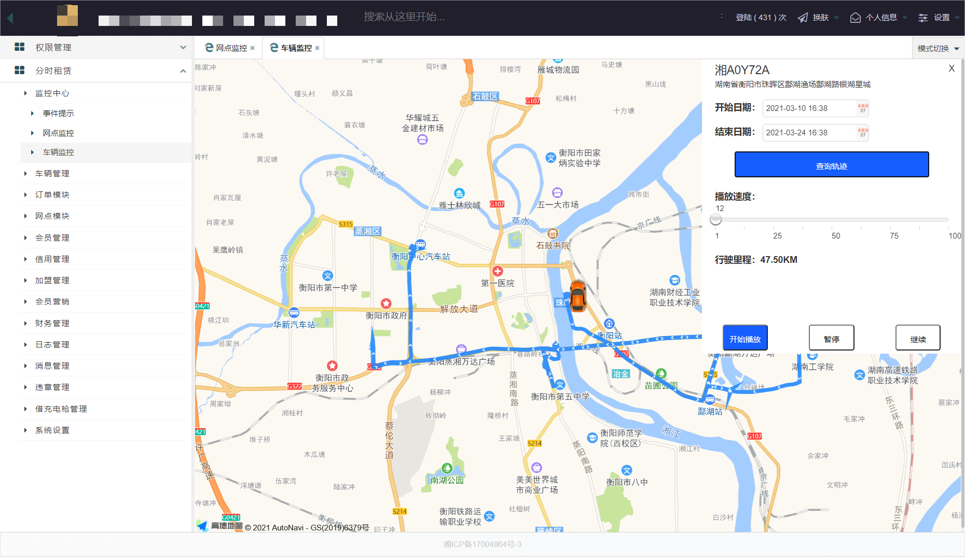The image size is (965, 560).
Task: Click the 开始播放 button
Action: [745, 338]
